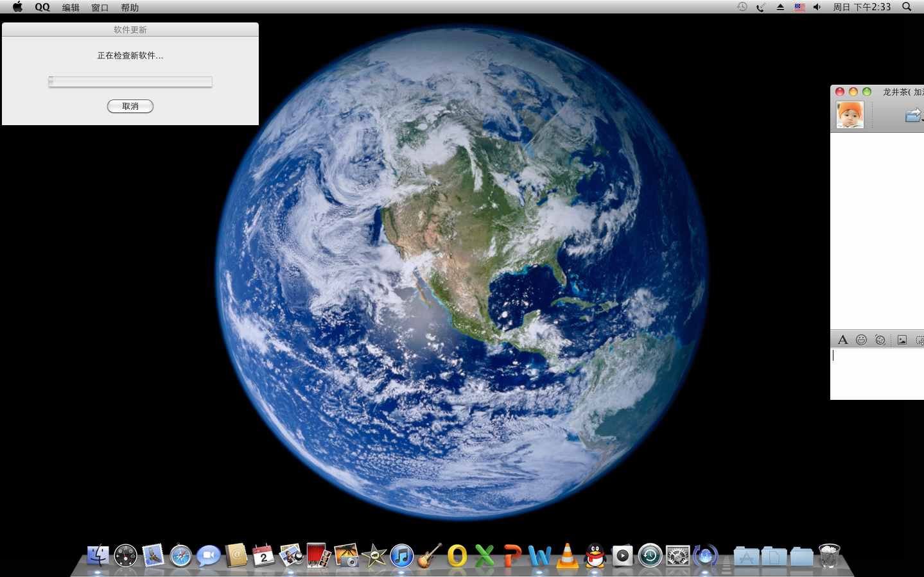The height and width of the screenshot is (577, 924).
Task: Click the Spotlight search magnifier
Action: [907, 7]
